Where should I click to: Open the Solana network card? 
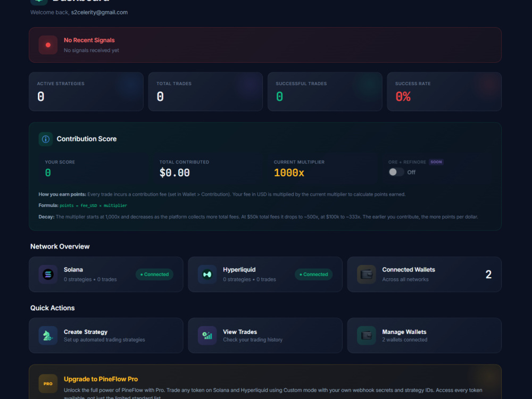tap(106, 274)
